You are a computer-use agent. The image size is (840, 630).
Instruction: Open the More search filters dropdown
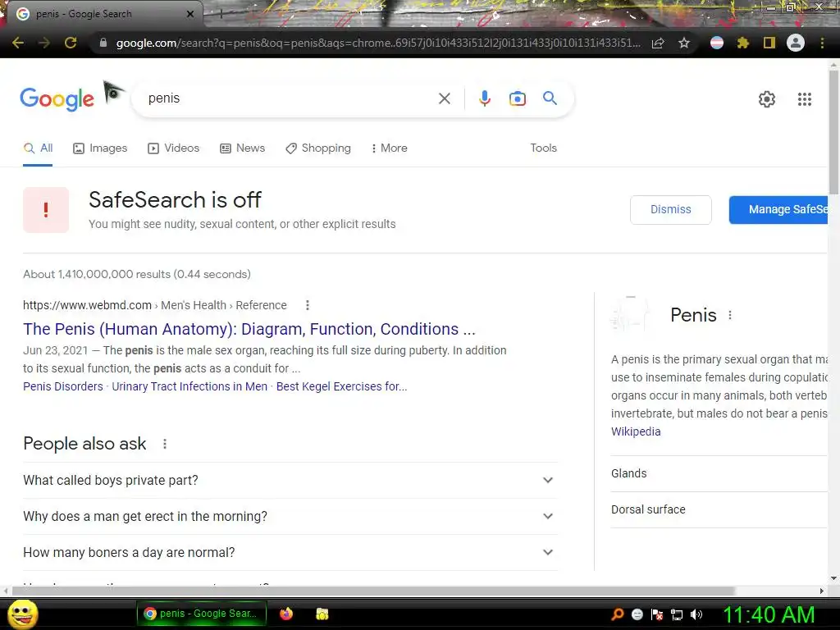[390, 148]
